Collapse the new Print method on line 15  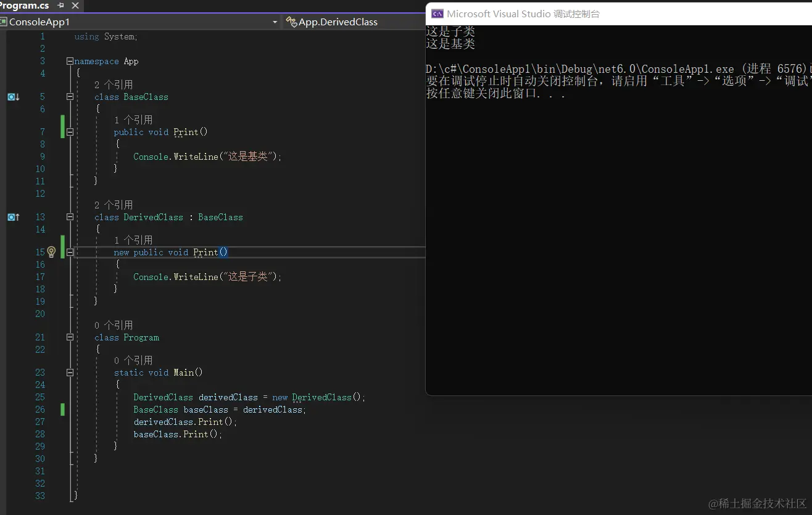pos(70,252)
